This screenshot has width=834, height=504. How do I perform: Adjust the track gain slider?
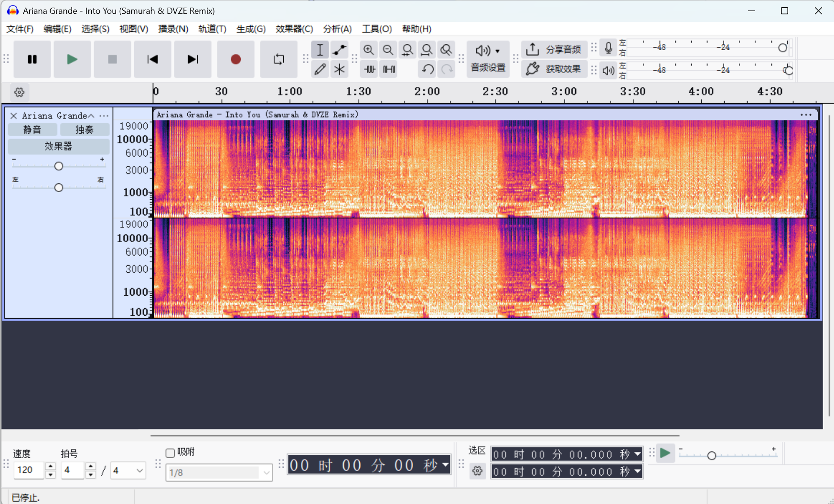[x=58, y=166]
